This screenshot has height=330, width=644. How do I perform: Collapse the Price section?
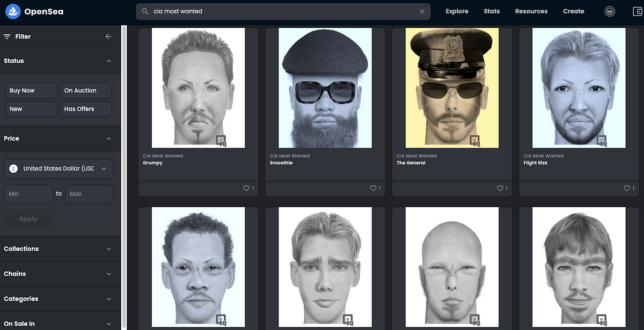pos(109,138)
